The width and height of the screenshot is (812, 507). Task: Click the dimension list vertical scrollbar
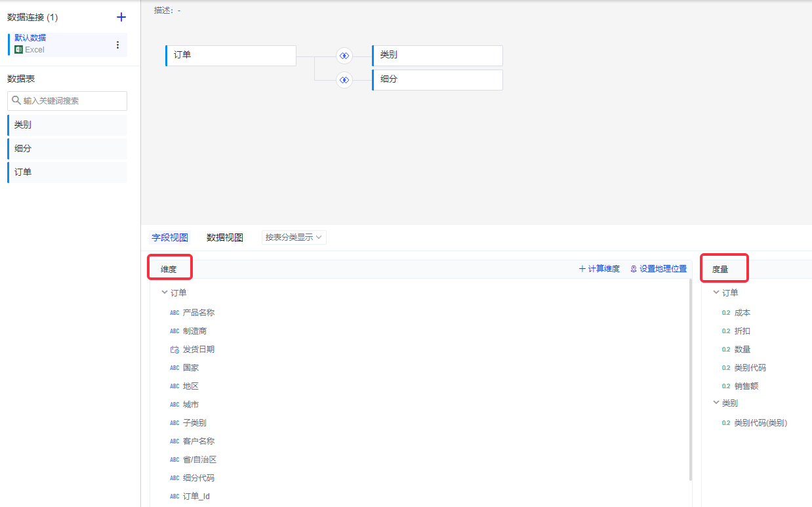[x=690, y=380]
